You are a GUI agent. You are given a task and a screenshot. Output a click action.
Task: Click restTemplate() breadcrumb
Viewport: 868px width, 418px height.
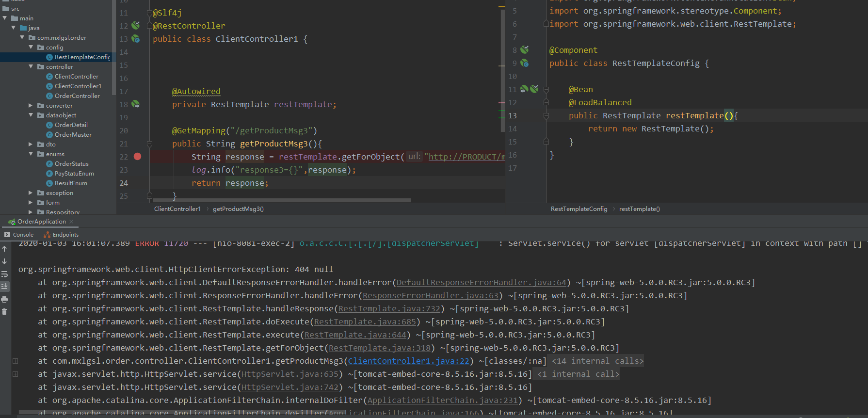pos(639,209)
